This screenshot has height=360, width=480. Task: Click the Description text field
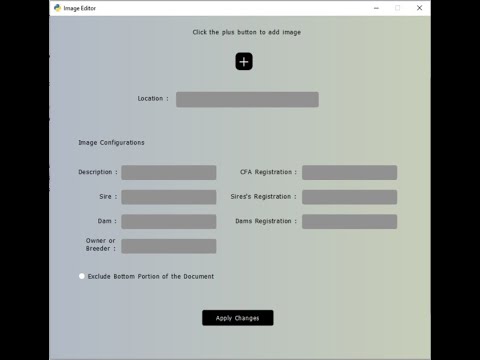[169, 173]
